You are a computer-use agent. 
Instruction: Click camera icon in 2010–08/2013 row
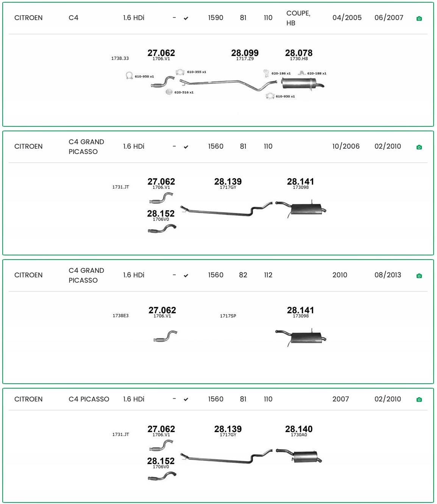(419, 276)
